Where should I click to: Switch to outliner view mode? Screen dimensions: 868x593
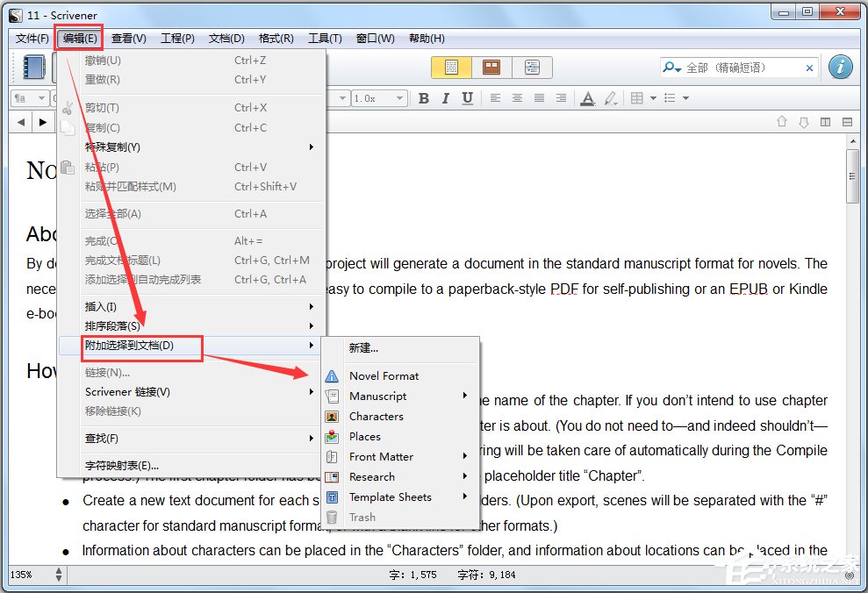[532, 68]
